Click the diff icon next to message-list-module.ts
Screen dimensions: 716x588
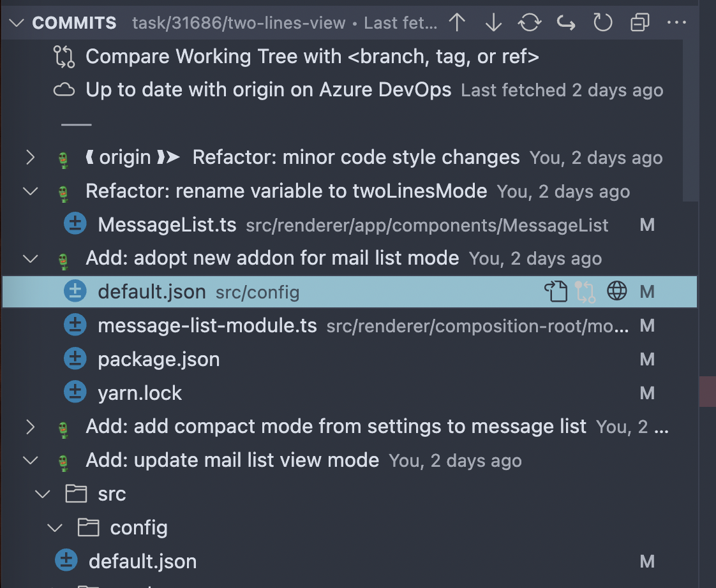point(75,325)
